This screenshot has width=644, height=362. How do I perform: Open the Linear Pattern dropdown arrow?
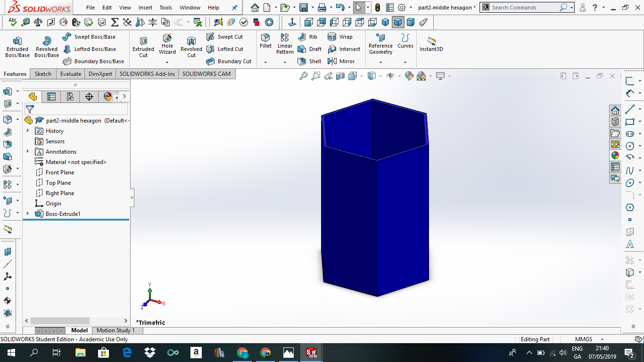285,62
